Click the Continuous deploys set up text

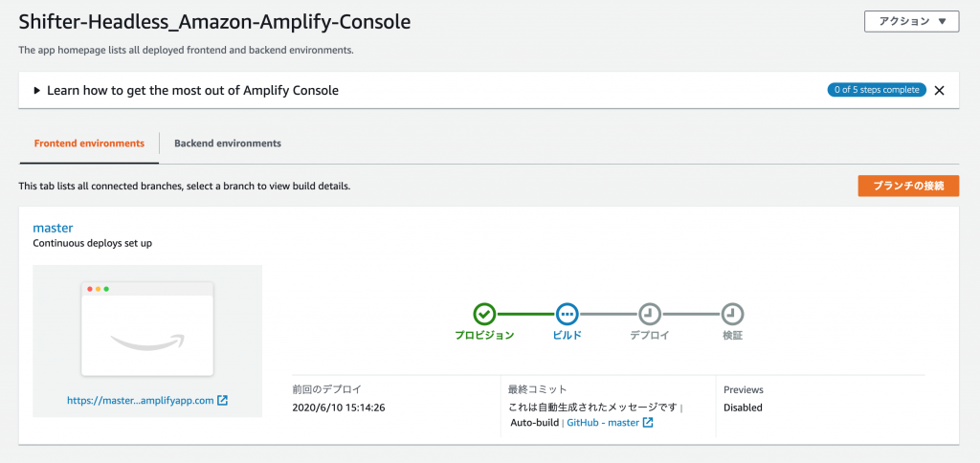pyautogui.click(x=93, y=243)
